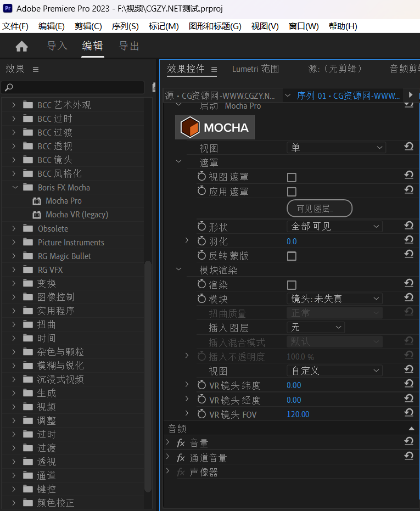Open the 形状 dropdown showing 全部 可见

click(334, 226)
